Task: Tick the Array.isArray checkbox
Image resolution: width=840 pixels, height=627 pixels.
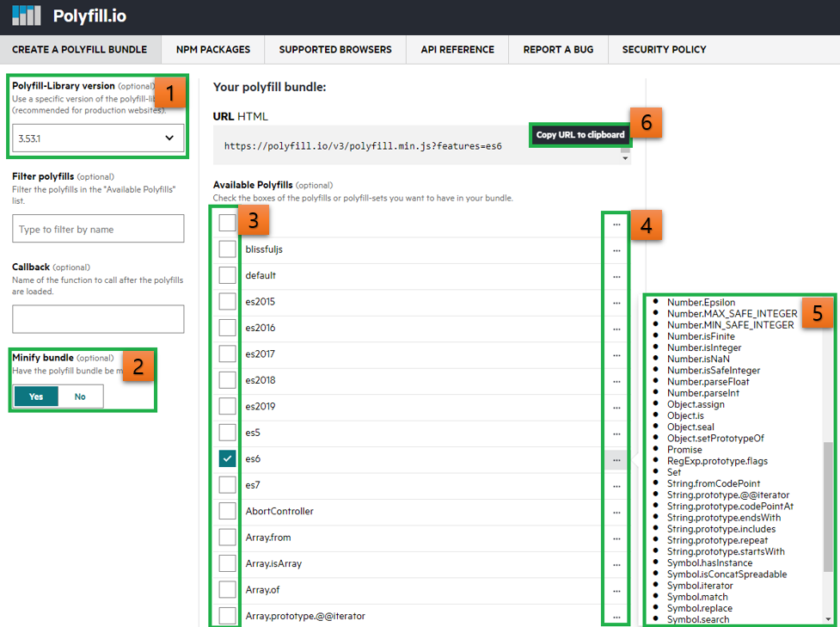Action: [x=227, y=563]
